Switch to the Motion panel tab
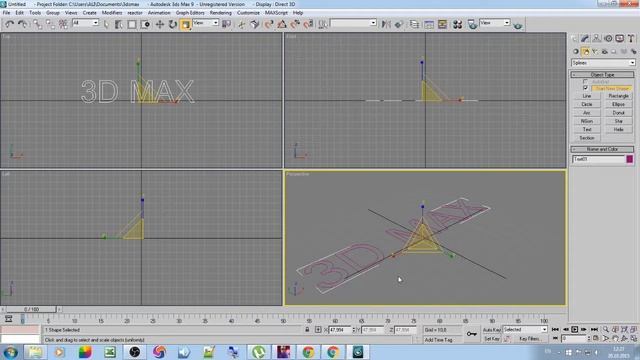The height and width of the screenshot is (360, 640). click(608, 38)
